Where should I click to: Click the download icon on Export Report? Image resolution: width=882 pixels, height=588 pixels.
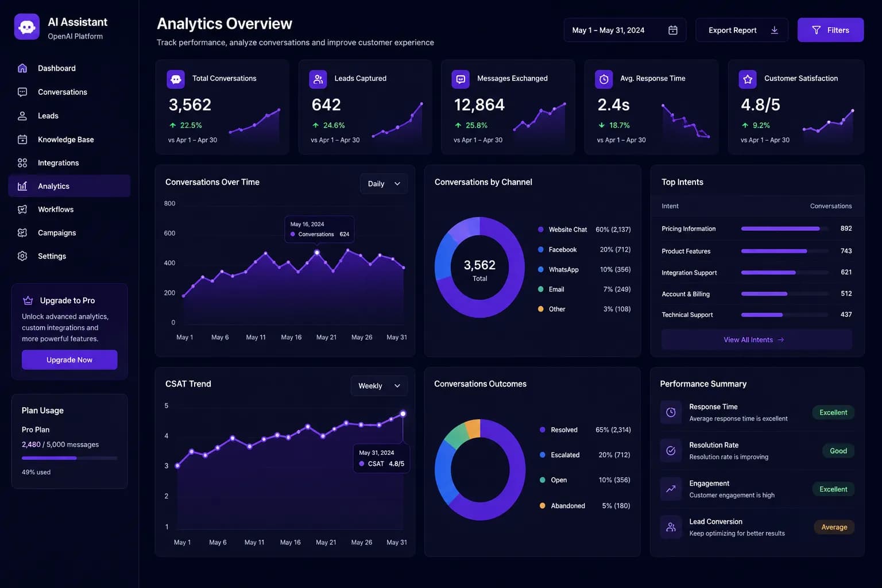pyautogui.click(x=775, y=30)
